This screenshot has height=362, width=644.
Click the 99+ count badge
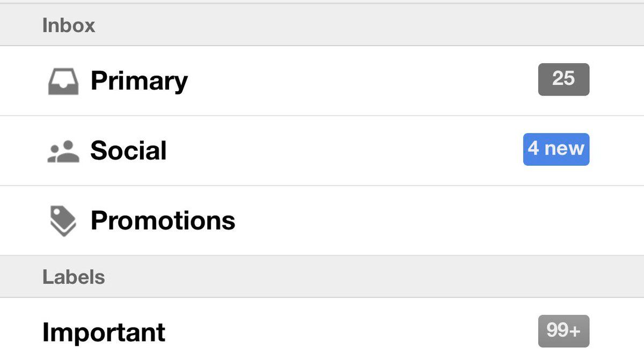tap(563, 331)
